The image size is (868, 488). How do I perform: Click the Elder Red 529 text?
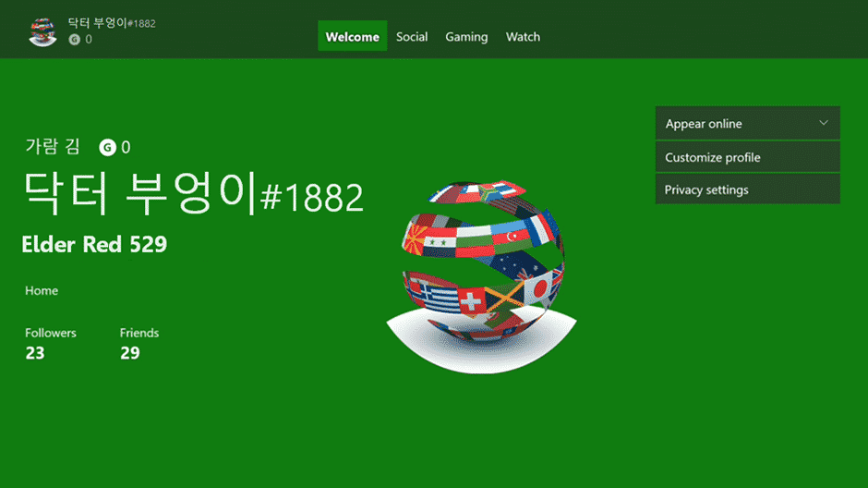coord(94,244)
